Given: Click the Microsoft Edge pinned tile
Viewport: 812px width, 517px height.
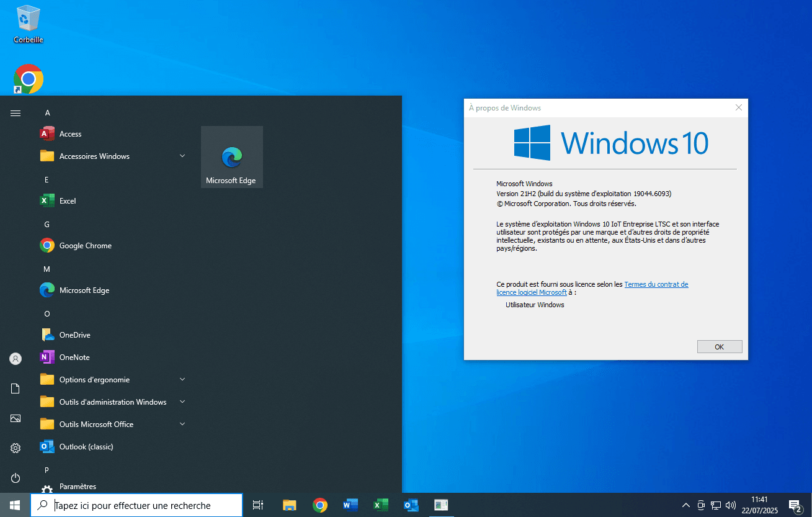Looking at the screenshot, I should (x=232, y=157).
